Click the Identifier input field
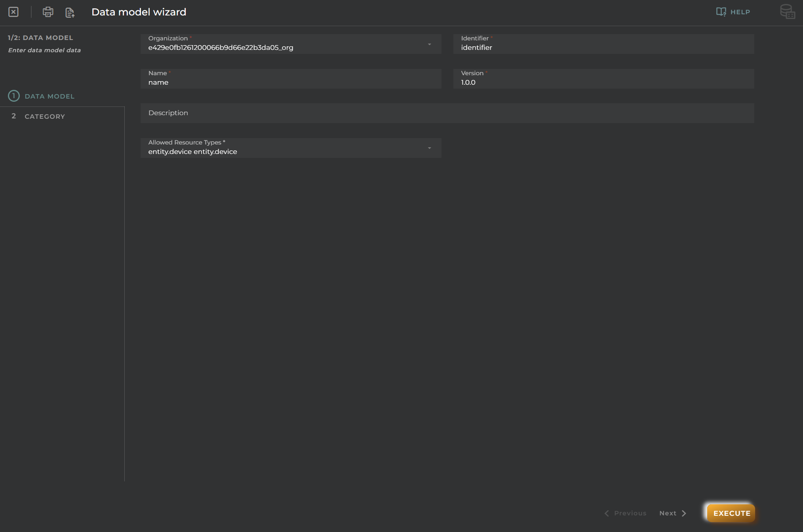The height and width of the screenshot is (532, 803). tap(603, 44)
